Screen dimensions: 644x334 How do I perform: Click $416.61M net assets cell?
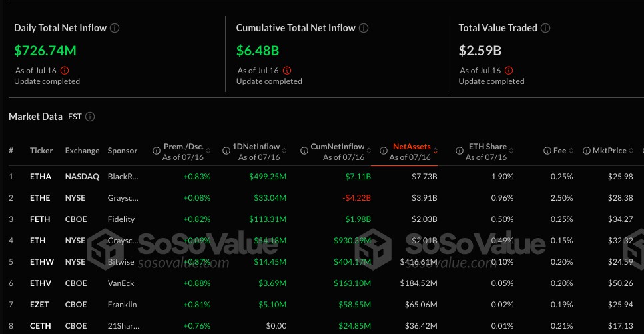coord(418,262)
